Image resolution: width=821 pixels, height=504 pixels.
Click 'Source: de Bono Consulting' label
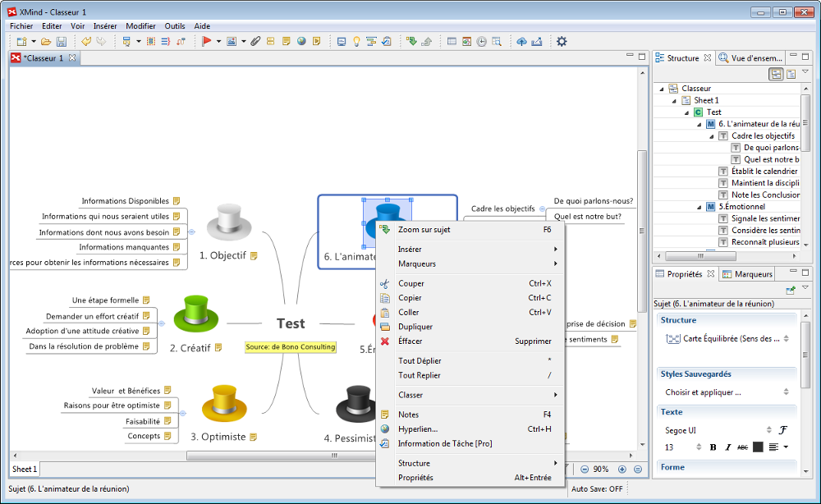point(291,347)
